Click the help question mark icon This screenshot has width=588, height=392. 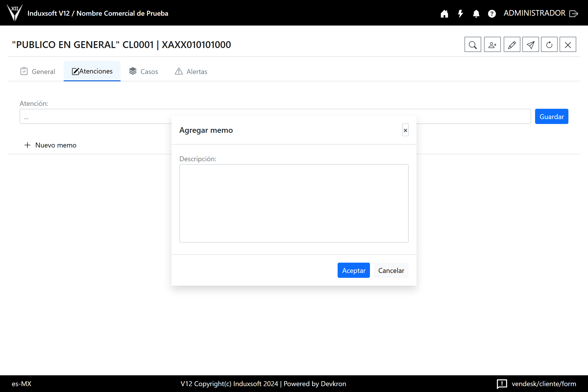[492, 13]
